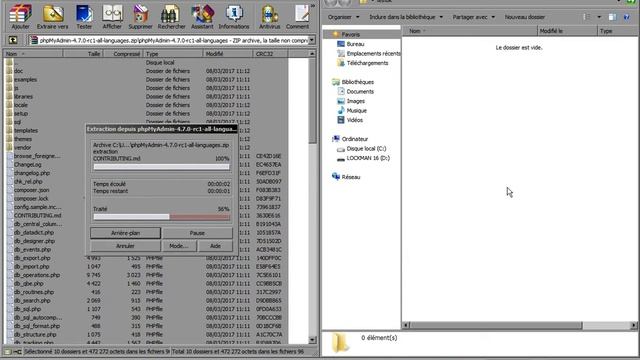The height and width of the screenshot is (360, 640).
Task: Select db_export.php in archive list
Action: pyautogui.click(x=32, y=258)
